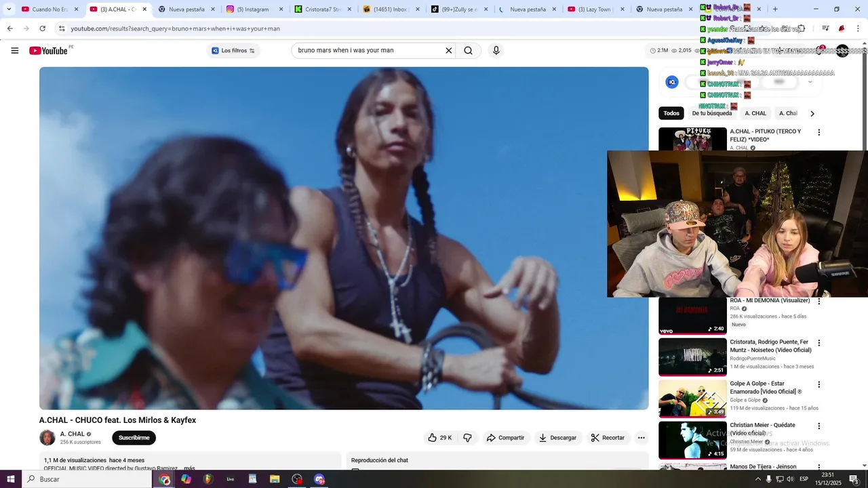Screen dimensions: 868x488
Task: Open options for Manos De Tijera video
Action: [x=818, y=467]
